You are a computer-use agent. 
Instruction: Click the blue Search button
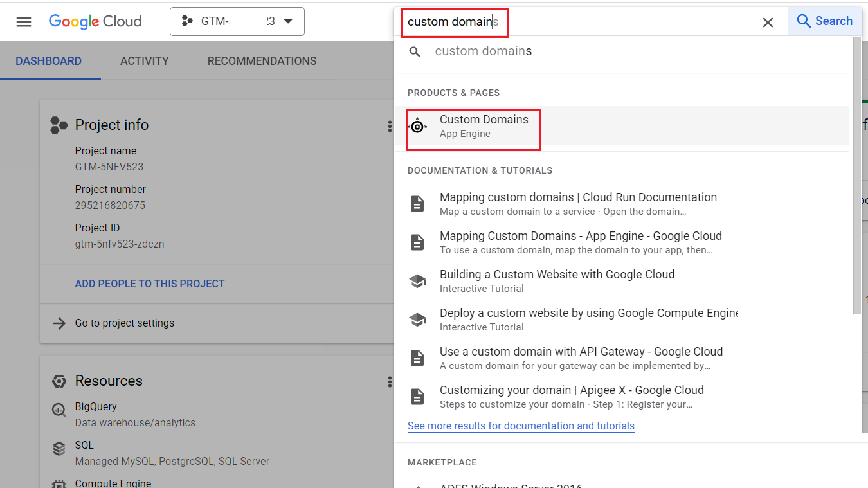coord(824,21)
